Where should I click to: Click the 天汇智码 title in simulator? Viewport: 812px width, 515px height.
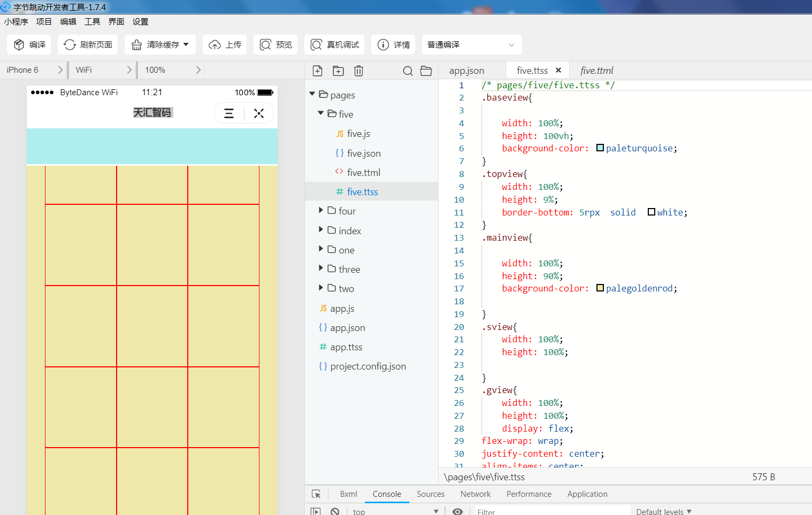pyautogui.click(x=152, y=112)
